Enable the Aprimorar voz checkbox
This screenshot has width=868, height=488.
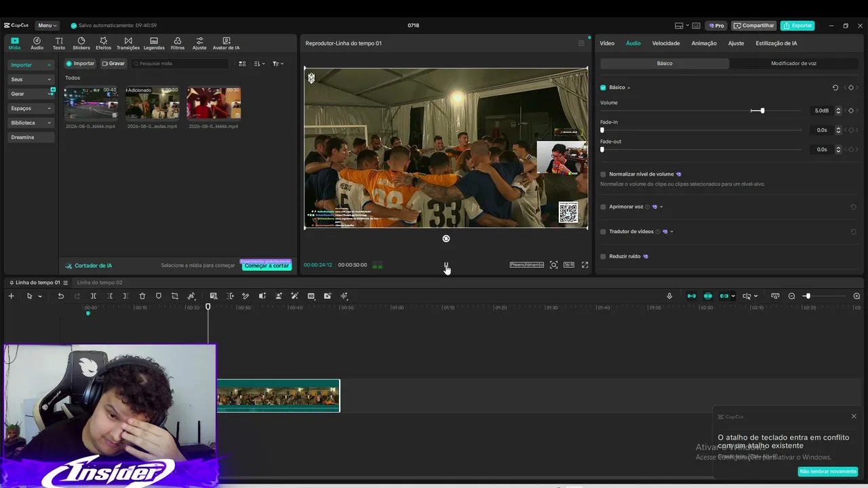(x=603, y=207)
